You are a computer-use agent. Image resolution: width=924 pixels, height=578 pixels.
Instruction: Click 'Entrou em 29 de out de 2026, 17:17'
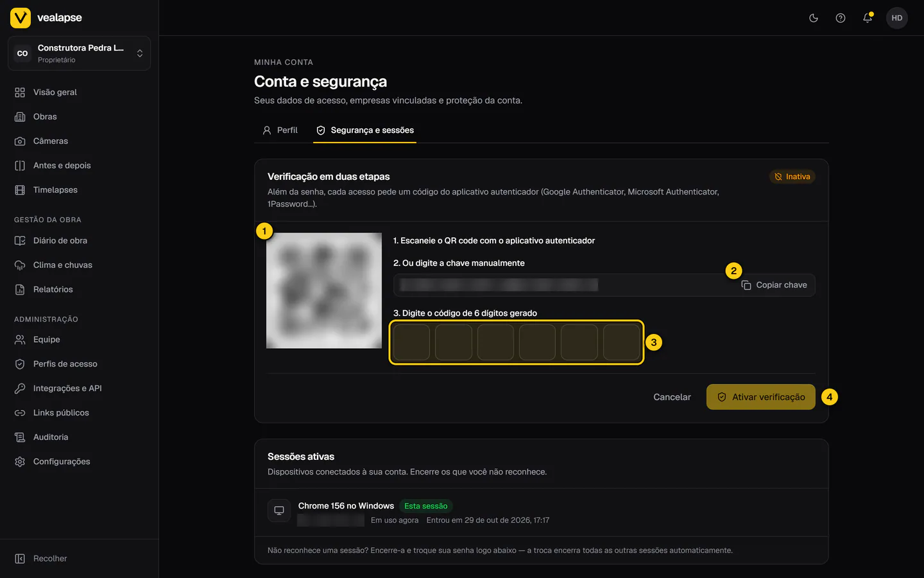488,520
